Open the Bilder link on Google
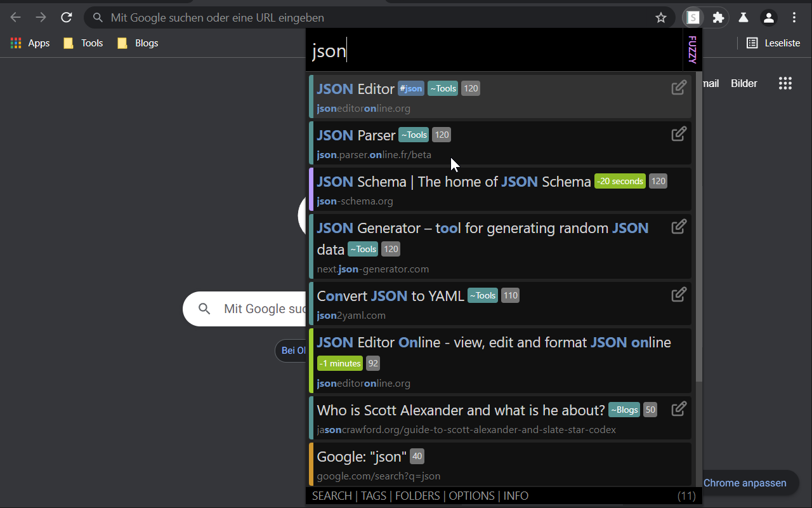The height and width of the screenshot is (508, 812). coord(744,83)
